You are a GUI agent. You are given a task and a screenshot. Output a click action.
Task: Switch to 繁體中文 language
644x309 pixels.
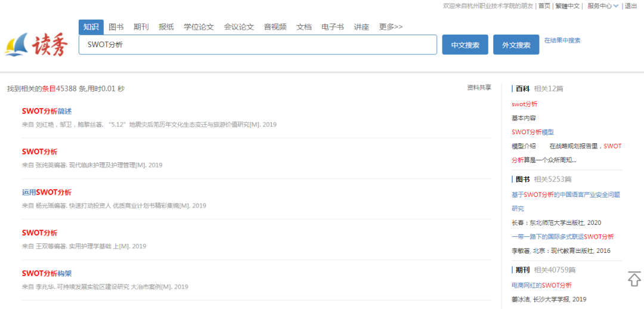[567, 6]
